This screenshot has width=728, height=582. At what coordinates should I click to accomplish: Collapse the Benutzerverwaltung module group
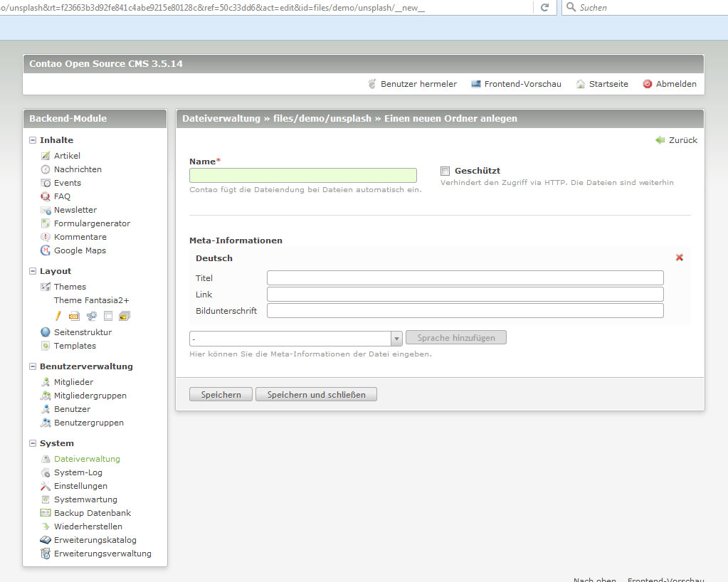[33, 366]
